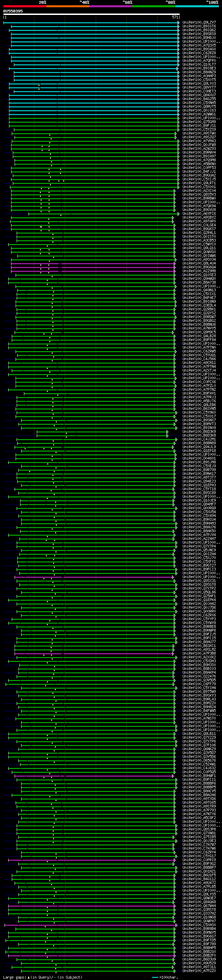Viewport: 222px width, 980px height.
Task: Select the label UniRef100_A7PZL0
Action: pos(199,386)
